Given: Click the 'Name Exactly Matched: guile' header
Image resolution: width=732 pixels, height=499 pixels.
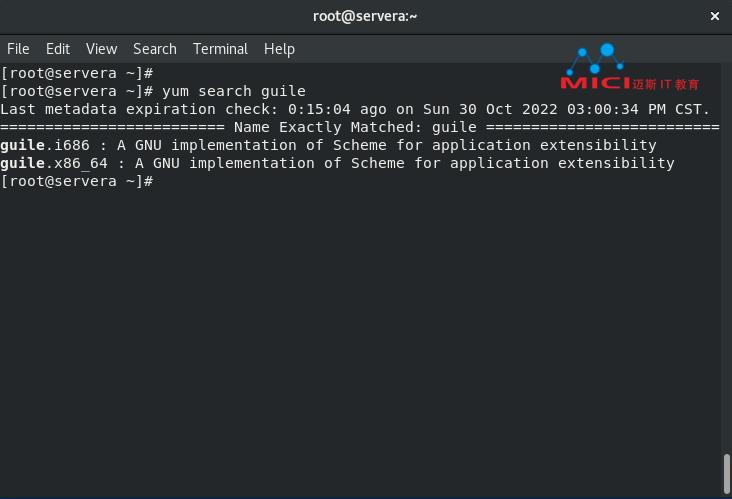Looking at the screenshot, I should [x=360, y=127].
